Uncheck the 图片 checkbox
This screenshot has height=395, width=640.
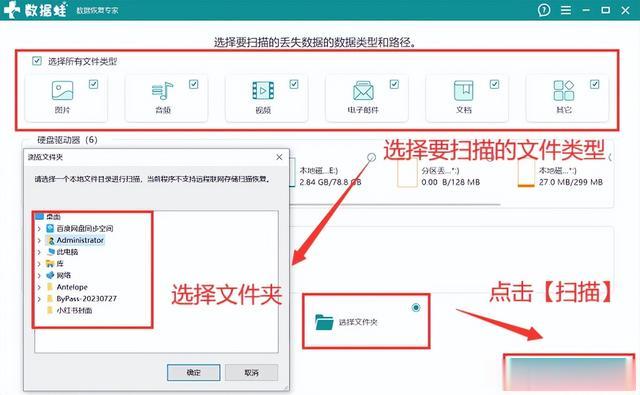[93, 84]
